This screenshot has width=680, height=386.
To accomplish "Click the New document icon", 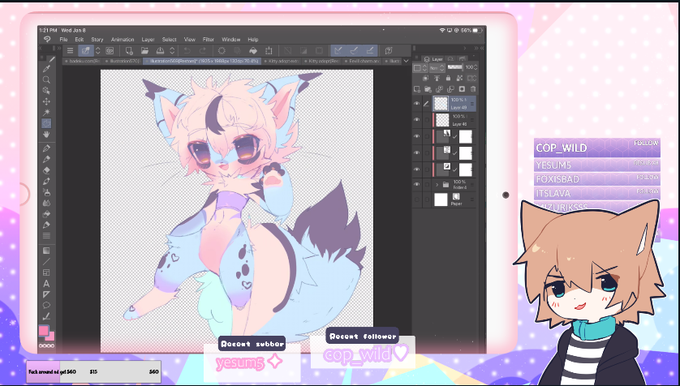I will click(129, 51).
